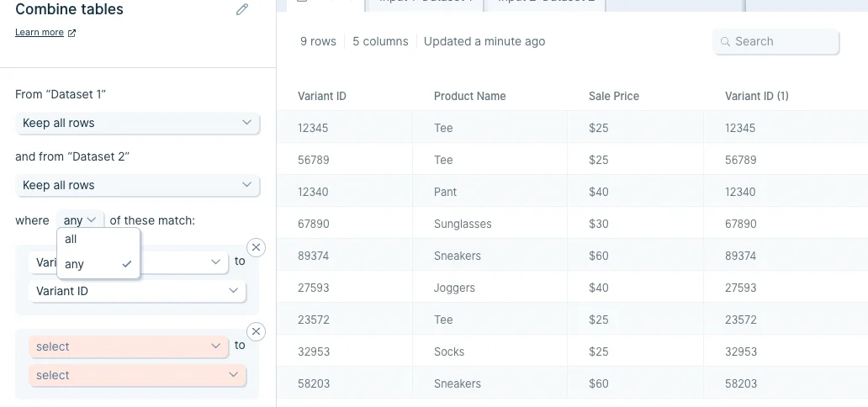Image resolution: width=868 pixels, height=407 pixels.
Task: Click the search magnifier icon
Action: (725, 41)
